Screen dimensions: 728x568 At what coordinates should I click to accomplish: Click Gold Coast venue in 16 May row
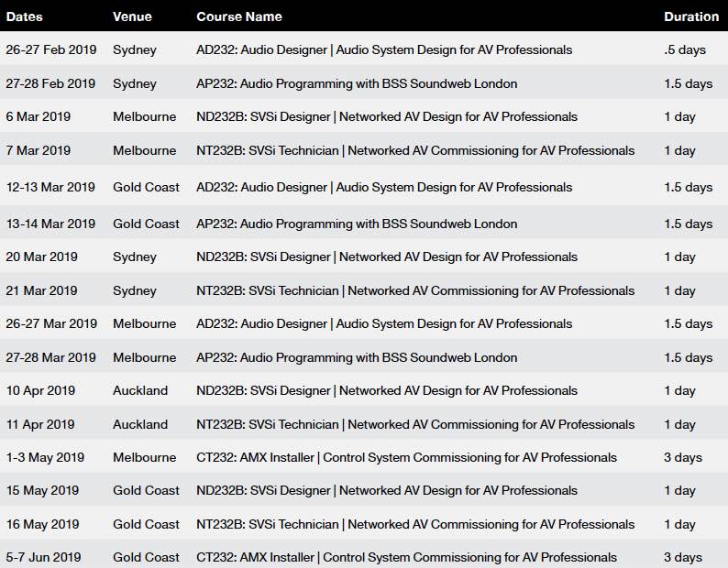click(x=146, y=524)
